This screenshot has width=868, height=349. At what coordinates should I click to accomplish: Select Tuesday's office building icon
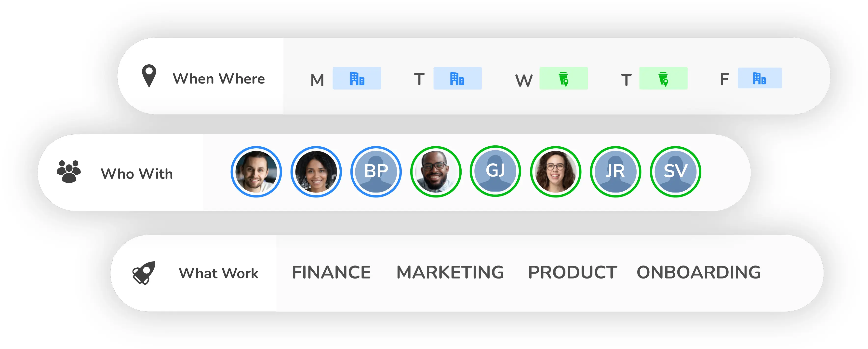(x=457, y=79)
